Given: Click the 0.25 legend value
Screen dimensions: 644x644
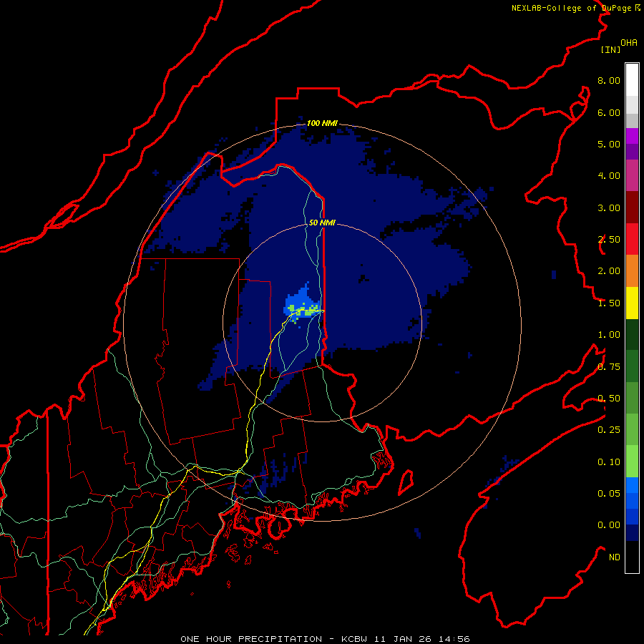Looking at the screenshot, I should click(x=609, y=430).
